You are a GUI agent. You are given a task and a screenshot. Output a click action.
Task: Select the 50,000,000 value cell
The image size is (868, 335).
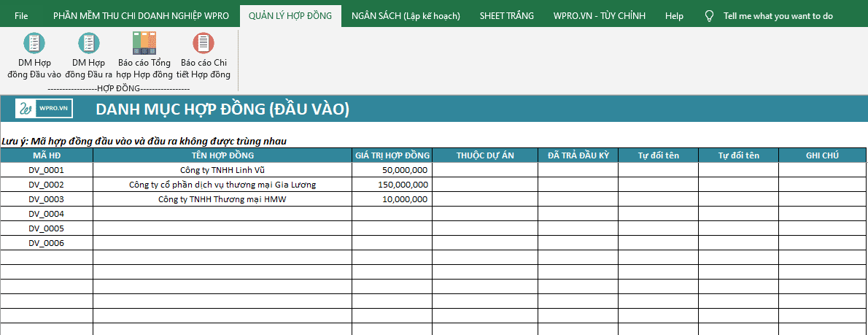point(392,170)
